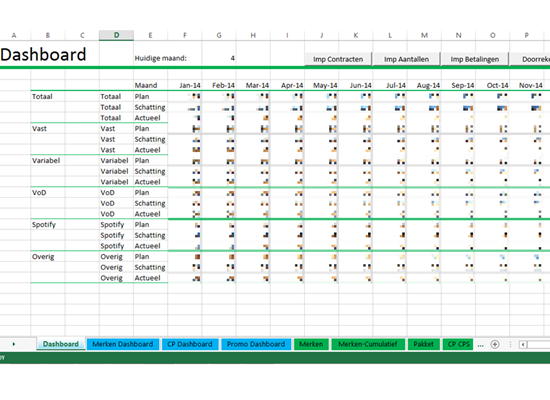Select the Huidige maand value cell
Viewport: 550px width, 400px height.
[x=219, y=58]
